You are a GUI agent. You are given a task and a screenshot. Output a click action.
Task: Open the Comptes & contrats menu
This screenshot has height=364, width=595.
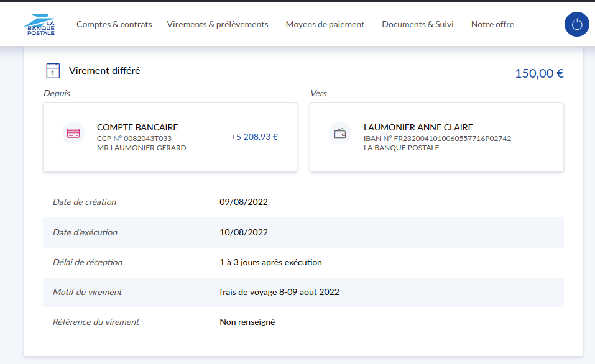114,24
